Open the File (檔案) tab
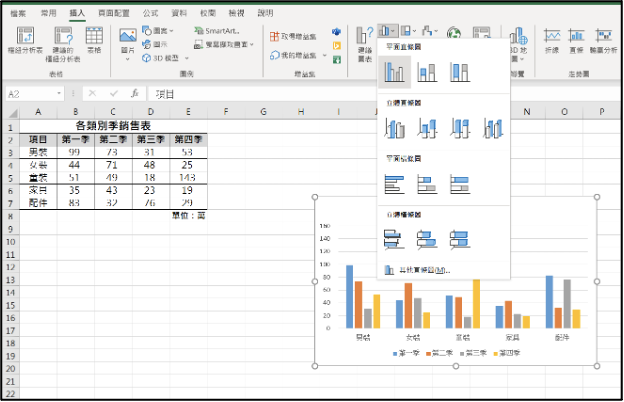The image size is (624, 402). click(18, 13)
